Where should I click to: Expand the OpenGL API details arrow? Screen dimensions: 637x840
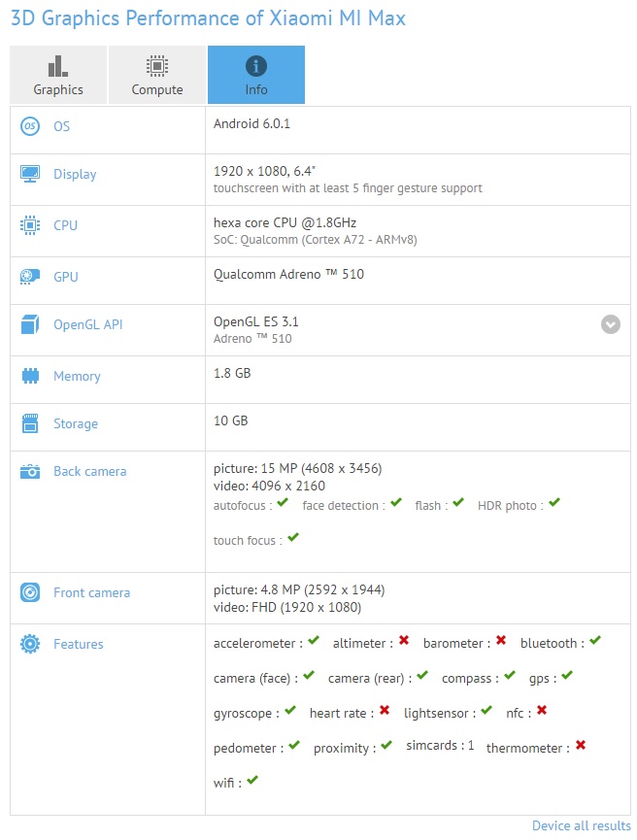coord(611,324)
